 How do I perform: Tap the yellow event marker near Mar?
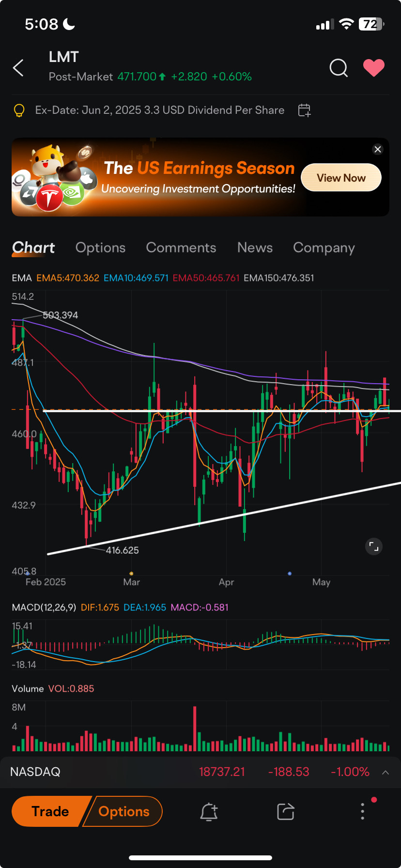pos(131,573)
